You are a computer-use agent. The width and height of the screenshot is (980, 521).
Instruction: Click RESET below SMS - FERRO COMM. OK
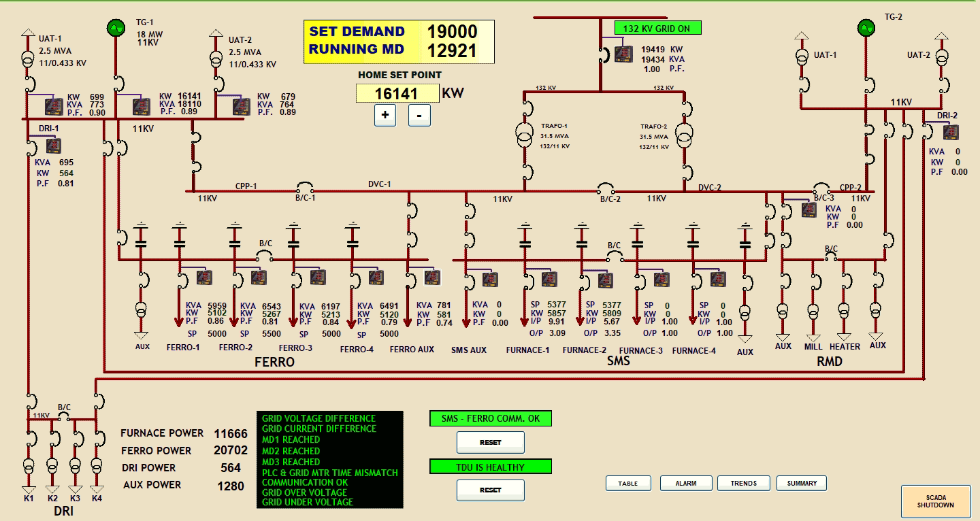(491, 442)
